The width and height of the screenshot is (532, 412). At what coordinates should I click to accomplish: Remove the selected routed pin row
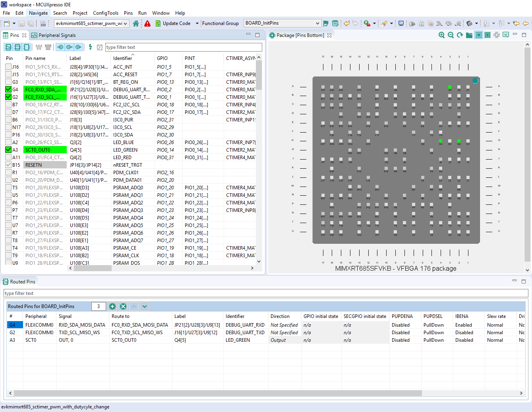(123, 306)
